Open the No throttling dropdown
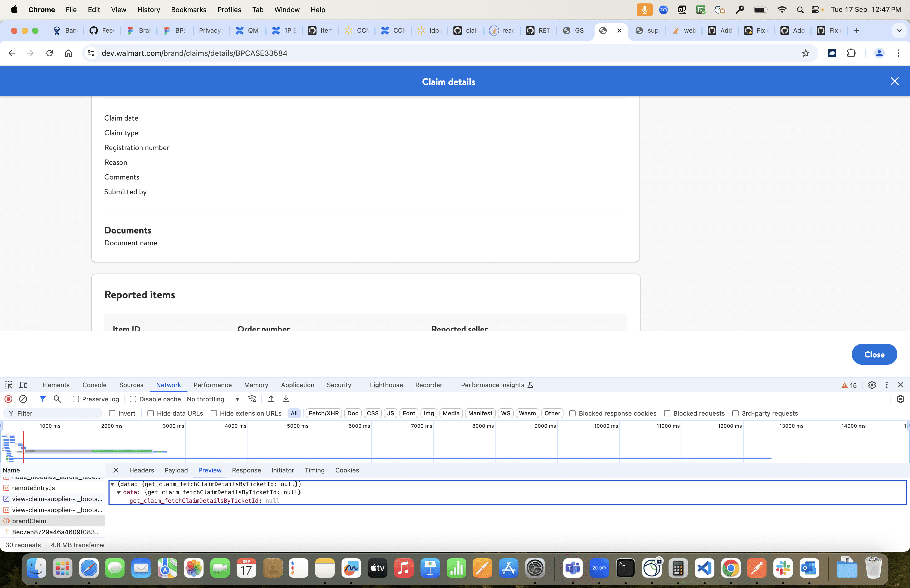Screen dimensions: 910x588 click(213, 399)
